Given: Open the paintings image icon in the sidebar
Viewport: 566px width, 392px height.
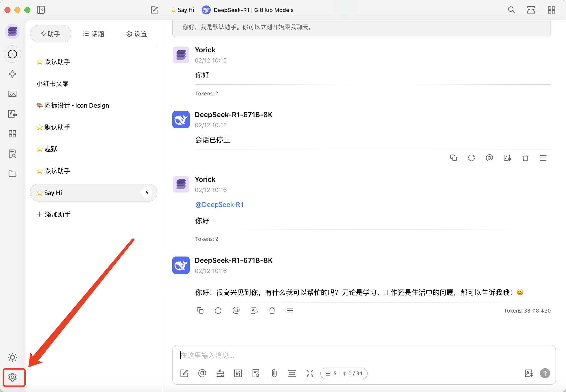Looking at the screenshot, I should [12, 94].
